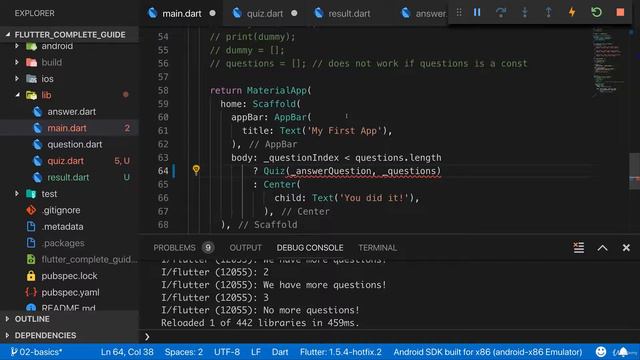The image size is (640, 360).
Task: Click the feedback smiley icon
Action: pos(600,352)
